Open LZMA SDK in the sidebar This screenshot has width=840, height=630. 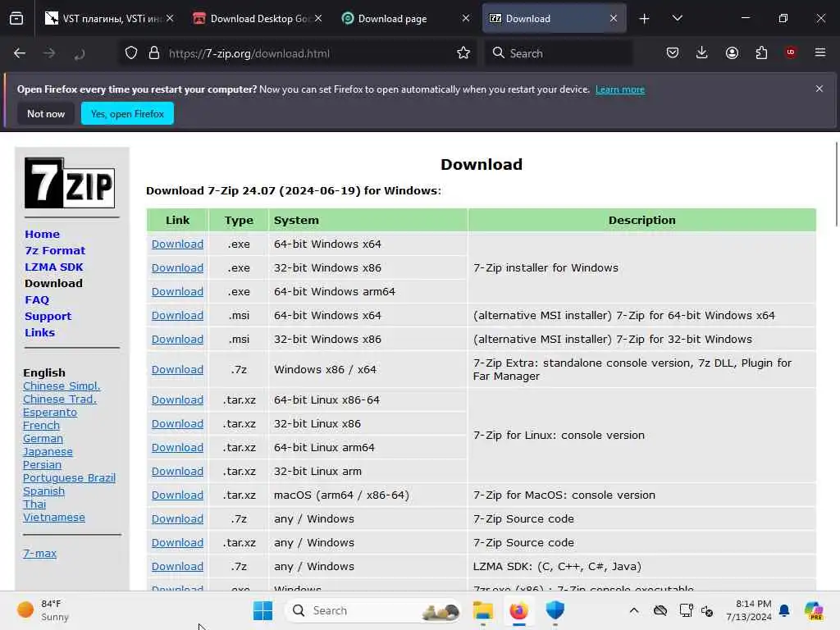point(53,267)
